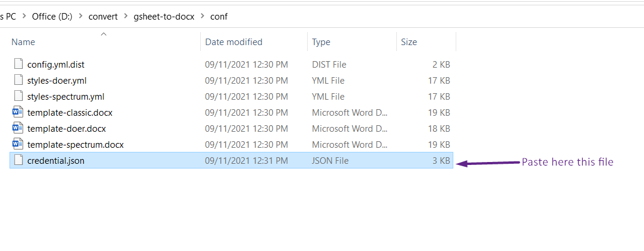
Task: Click the credential.json file icon
Action: pyautogui.click(x=18, y=161)
